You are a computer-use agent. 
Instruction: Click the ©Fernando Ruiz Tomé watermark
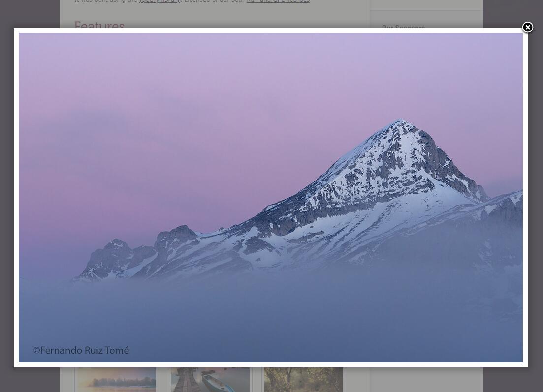[81, 350]
